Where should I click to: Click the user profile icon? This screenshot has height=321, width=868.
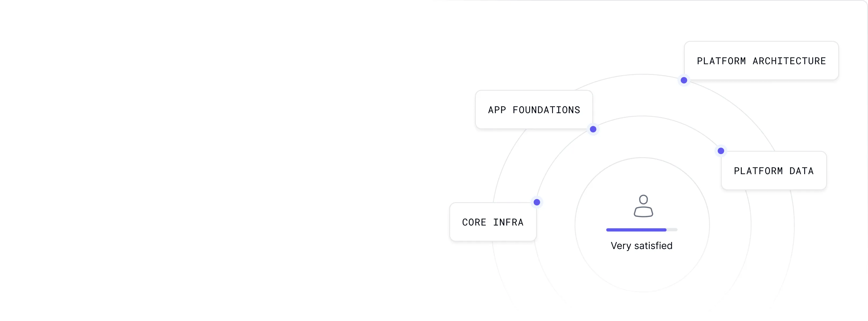click(x=643, y=206)
